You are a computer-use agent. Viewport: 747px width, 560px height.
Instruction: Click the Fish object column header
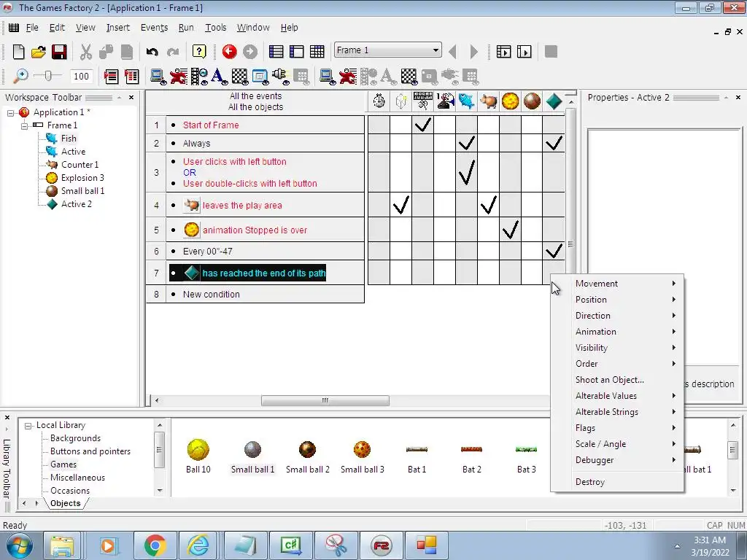coord(466,101)
